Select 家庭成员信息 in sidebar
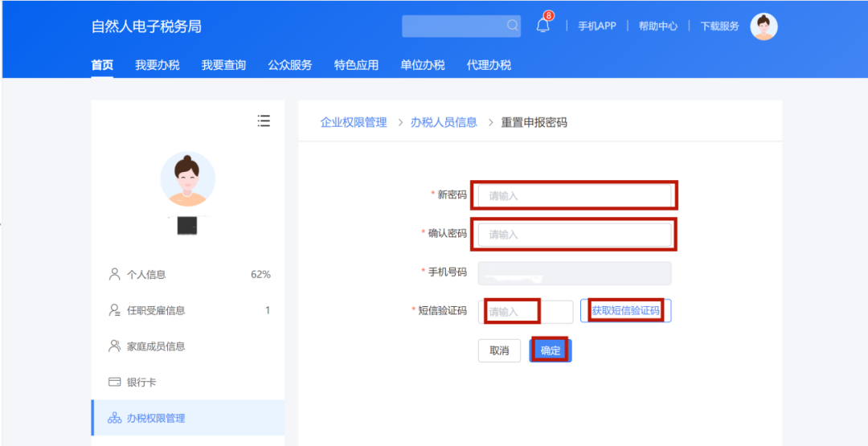 coord(187,346)
